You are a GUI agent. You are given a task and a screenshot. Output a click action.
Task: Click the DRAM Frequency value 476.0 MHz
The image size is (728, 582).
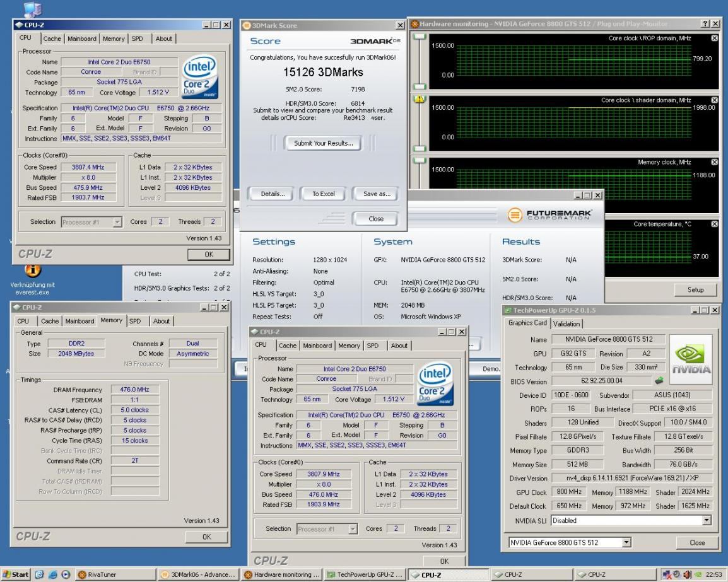coord(134,390)
